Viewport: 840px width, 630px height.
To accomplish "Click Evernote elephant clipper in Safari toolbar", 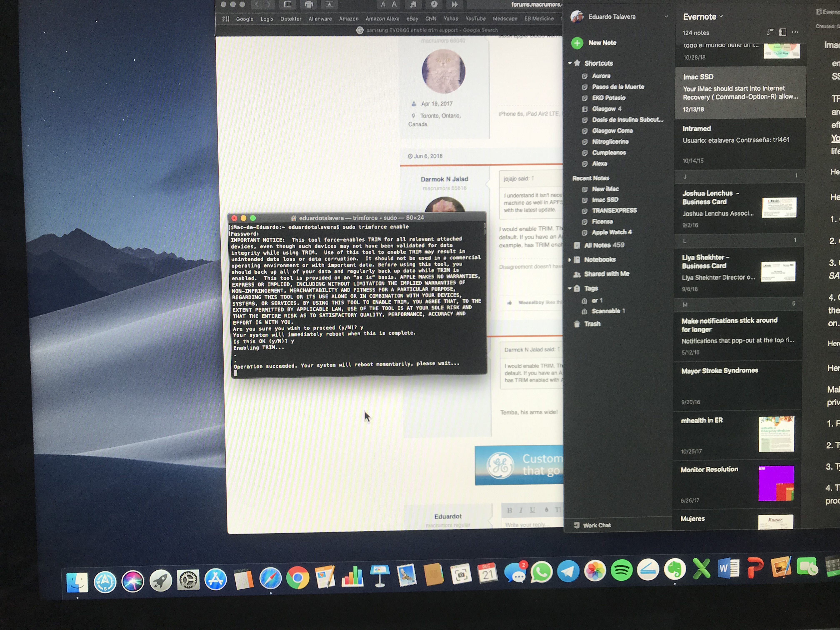I will [413, 5].
